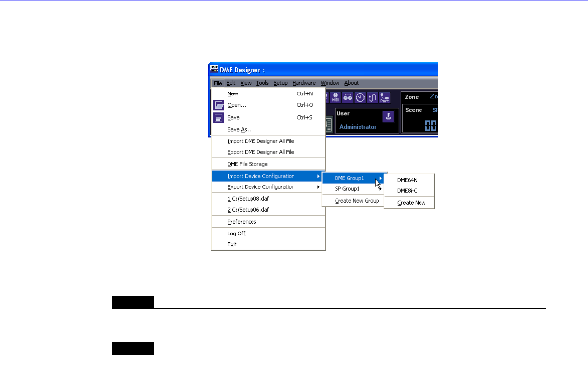Open Preferences from File menu

pyautogui.click(x=268, y=222)
